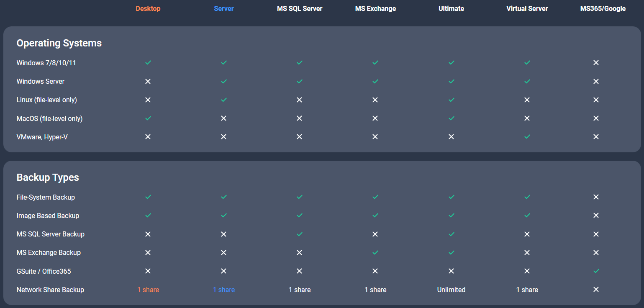Click MS365/Google cross for Network Share Backup
The height and width of the screenshot is (308, 644).
point(596,290)
